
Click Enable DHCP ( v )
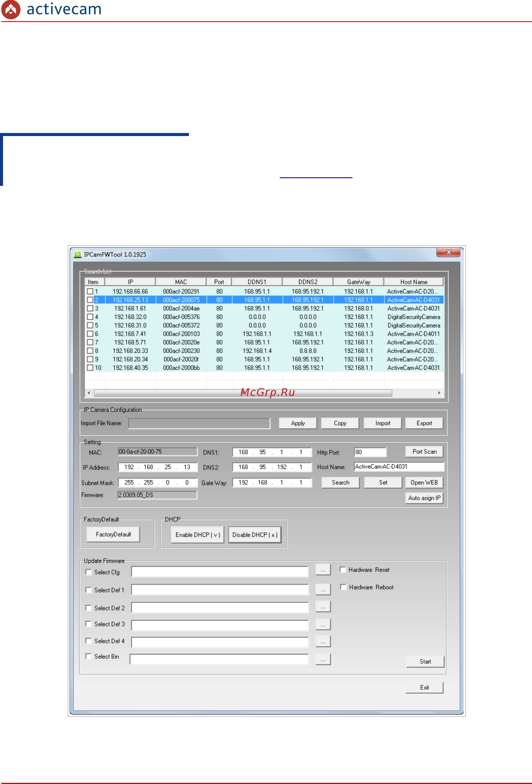198,535
